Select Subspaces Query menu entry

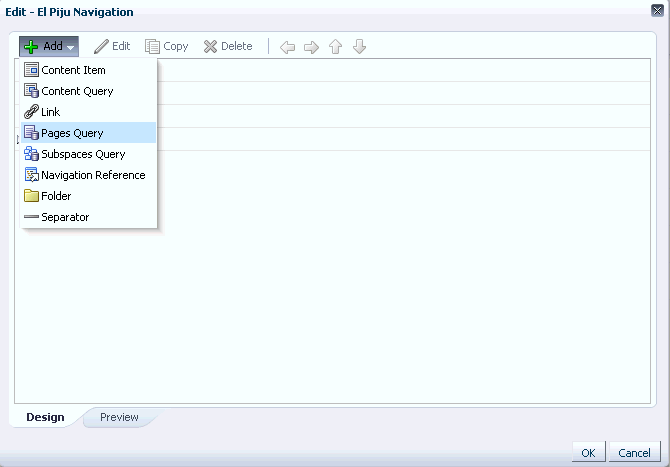(x=88, y=154)
